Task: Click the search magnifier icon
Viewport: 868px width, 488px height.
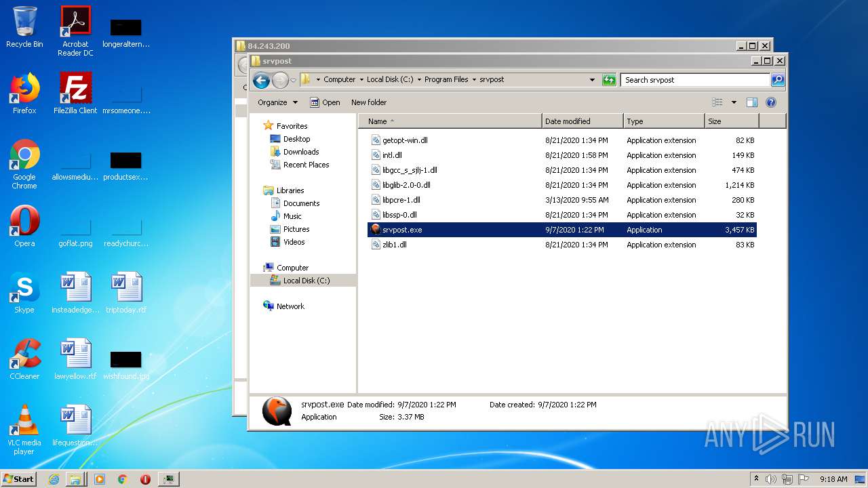Action: [x=778, y=80]
